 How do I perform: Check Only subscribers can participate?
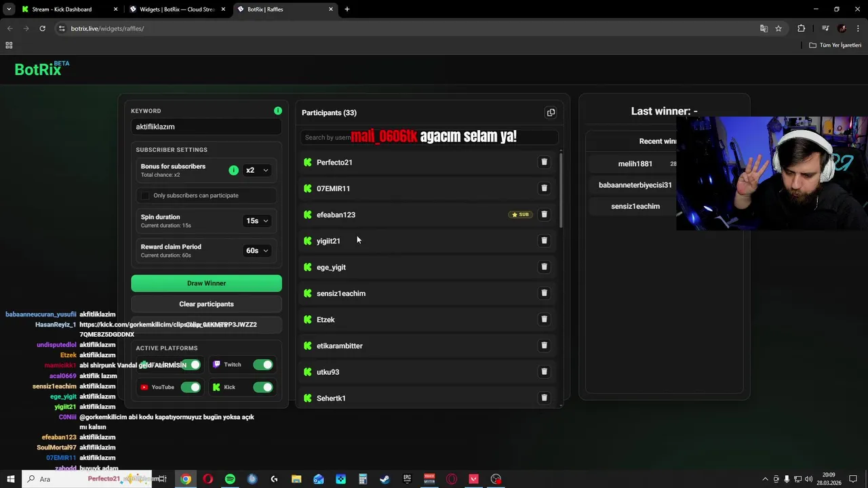point(144,195)
